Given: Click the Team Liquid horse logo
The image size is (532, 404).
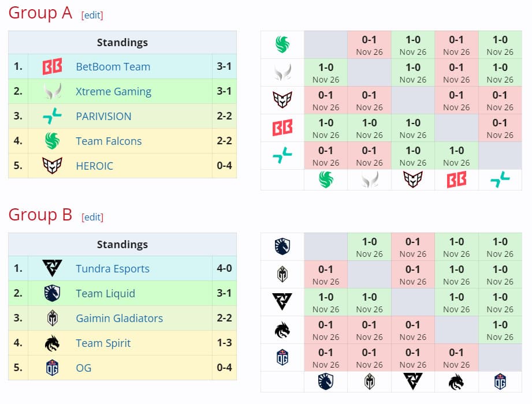Looking at the screenshot, I should pos(52,293).
